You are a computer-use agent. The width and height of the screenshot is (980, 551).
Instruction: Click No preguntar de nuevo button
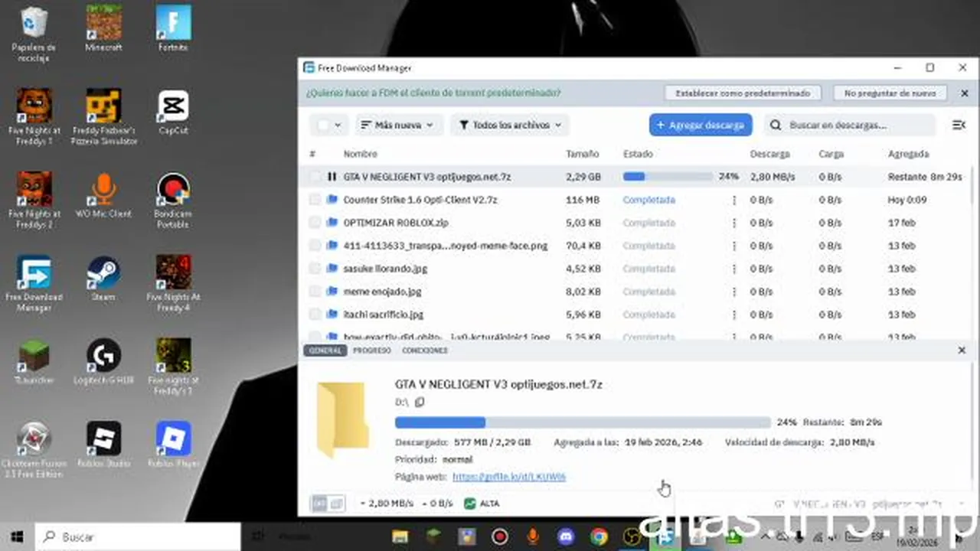click(890, 93)
